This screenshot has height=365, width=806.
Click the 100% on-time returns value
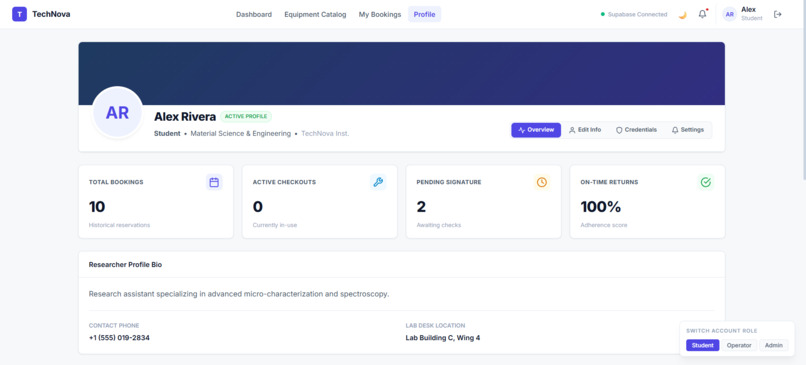(601, 207)
